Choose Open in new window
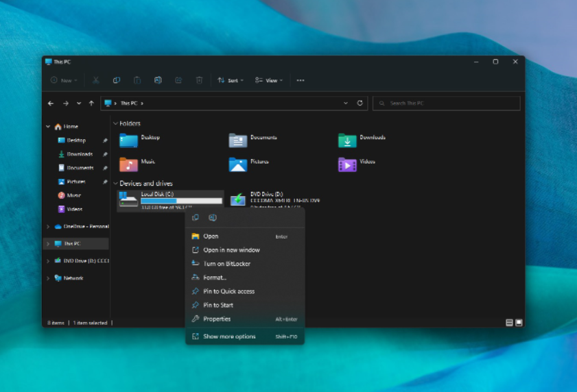Image resolution: width=577 pixels, height=392 pixels. [245, 250]
